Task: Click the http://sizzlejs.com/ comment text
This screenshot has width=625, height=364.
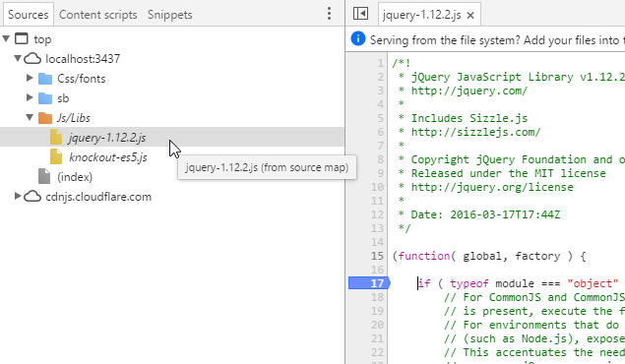Action: click(x=475, y=132)
